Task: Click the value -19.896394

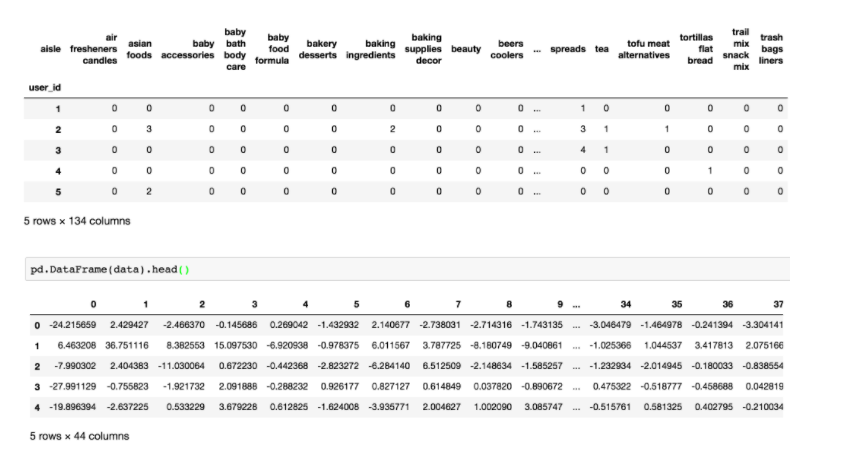Action: (x=73, y=407)
